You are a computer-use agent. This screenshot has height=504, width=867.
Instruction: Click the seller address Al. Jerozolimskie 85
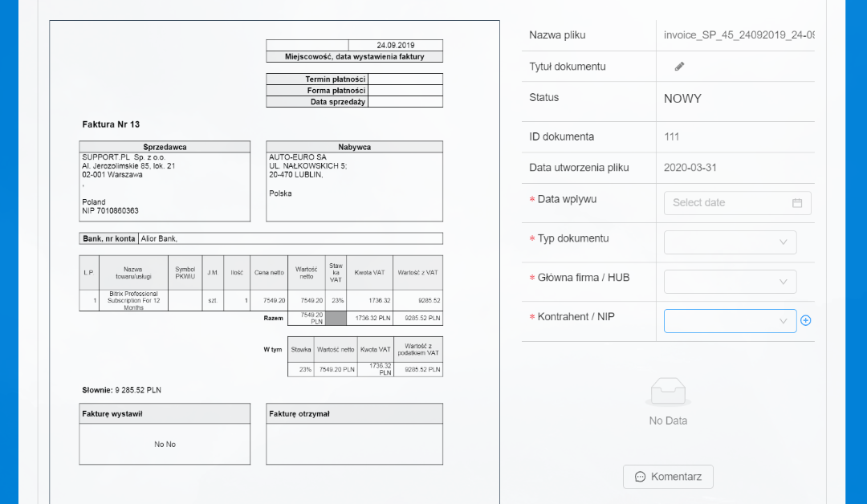(x=128, y=166)
